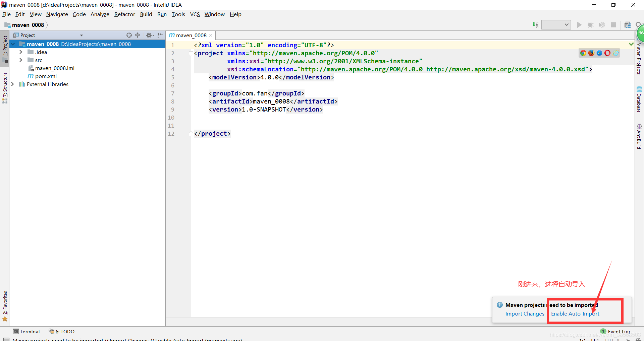Viewport: 644px width, 341px height.
Task: Open Project Structure from the toolbar
Action: click(x=627, y=25)
